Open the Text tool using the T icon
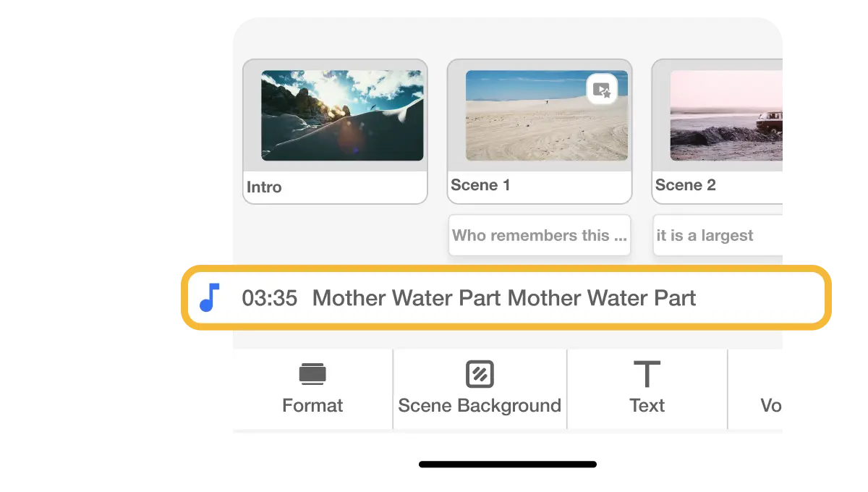Viewport: 868px width, 492px height. point(646,375)
